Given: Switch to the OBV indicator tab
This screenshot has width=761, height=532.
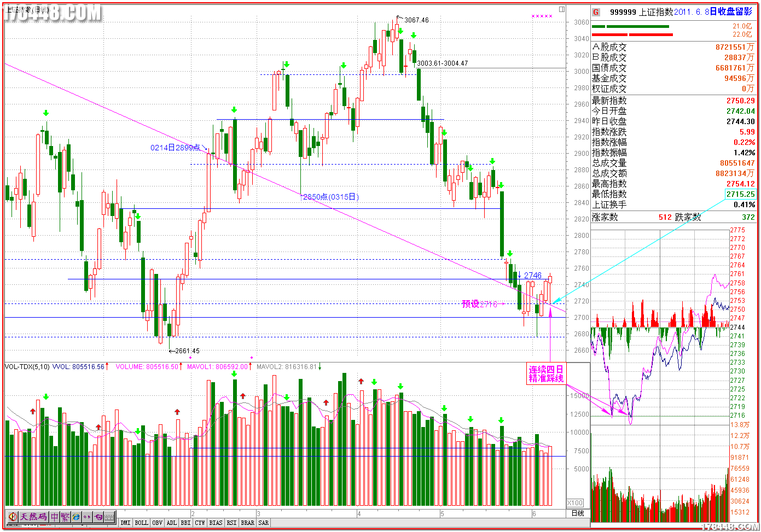Looking at the screenshot, I should 158,523.
